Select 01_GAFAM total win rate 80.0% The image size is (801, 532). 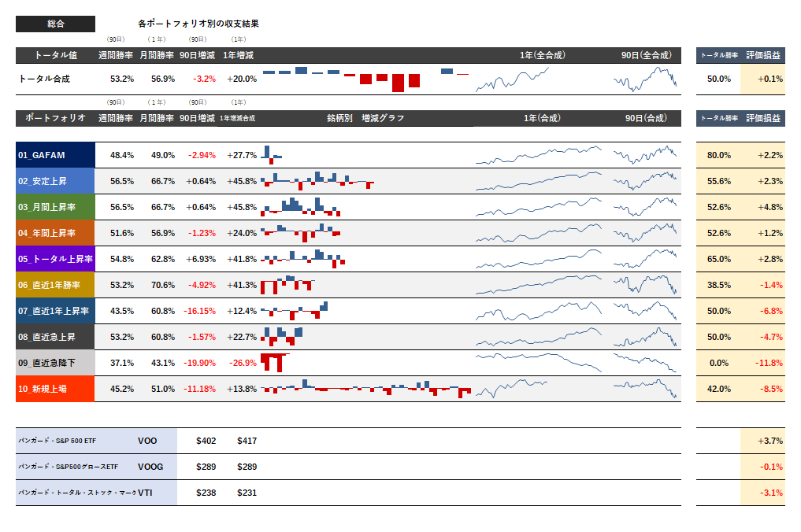click(719, 155)
